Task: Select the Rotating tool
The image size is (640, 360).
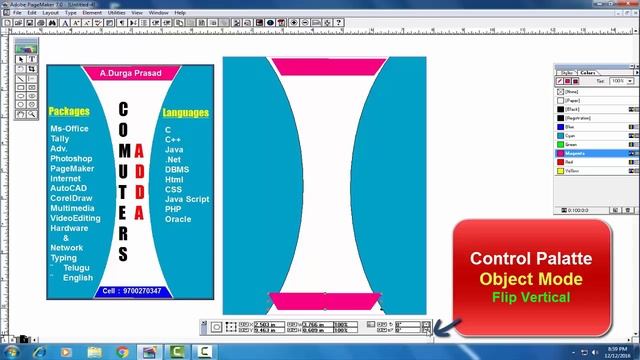Action: (x=21, y=69)
